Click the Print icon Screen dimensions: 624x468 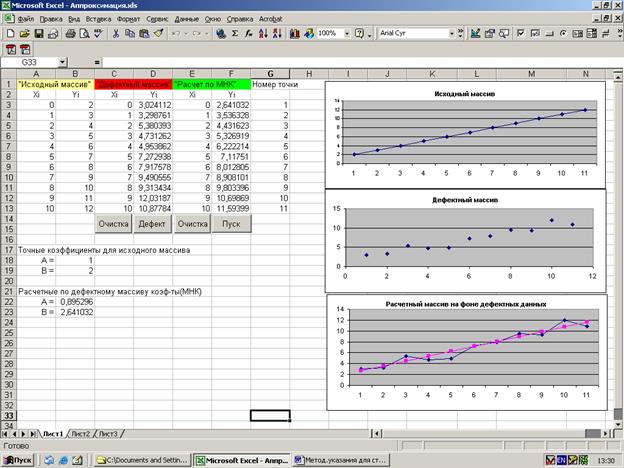70,33
